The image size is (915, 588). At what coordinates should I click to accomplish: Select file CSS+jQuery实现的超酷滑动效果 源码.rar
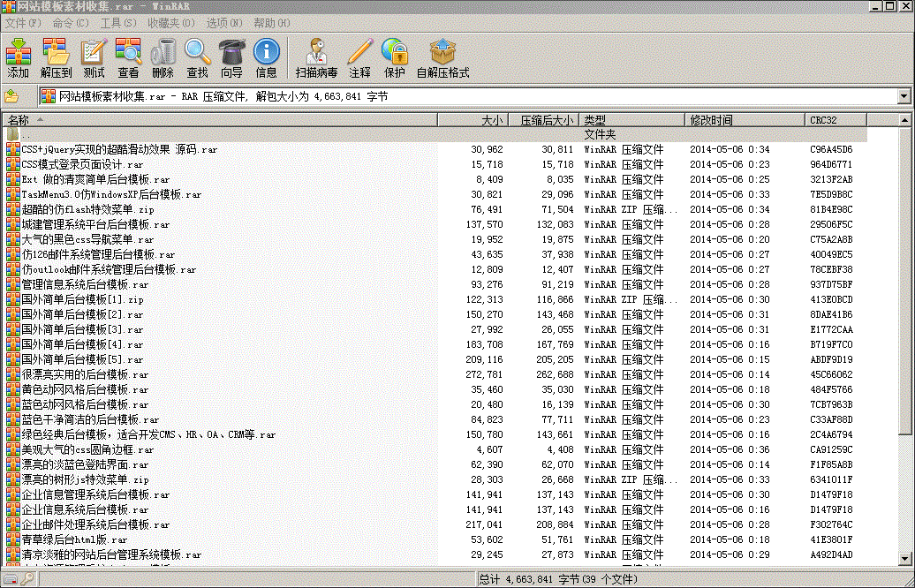119,150
